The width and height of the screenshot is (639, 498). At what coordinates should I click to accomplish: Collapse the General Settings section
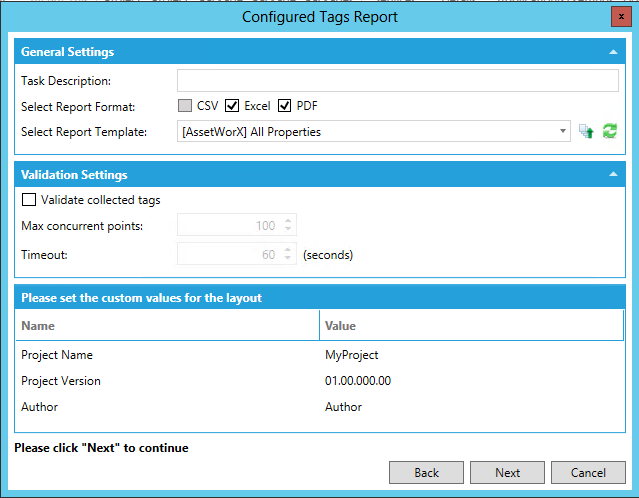pyautogui.click(x=612, y=52)
